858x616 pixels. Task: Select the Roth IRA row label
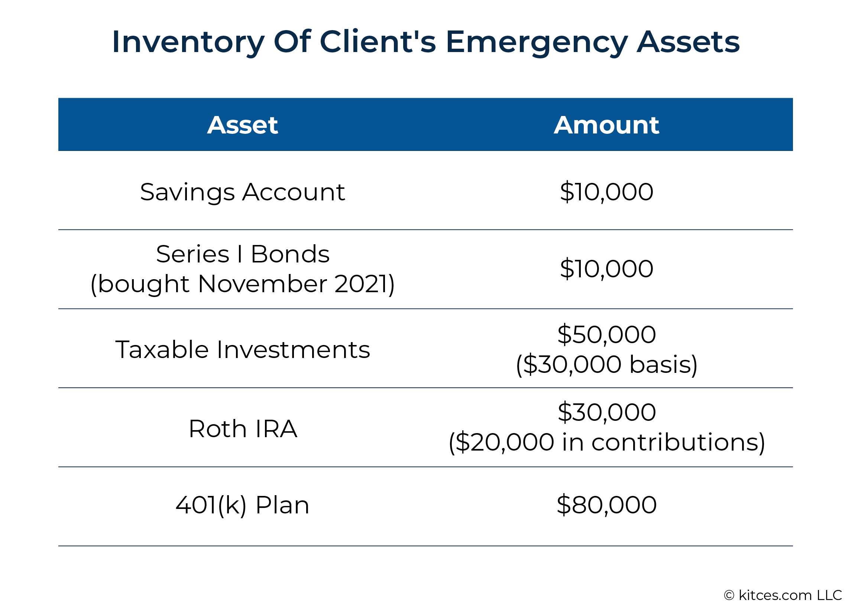click(x=243, y=429)
